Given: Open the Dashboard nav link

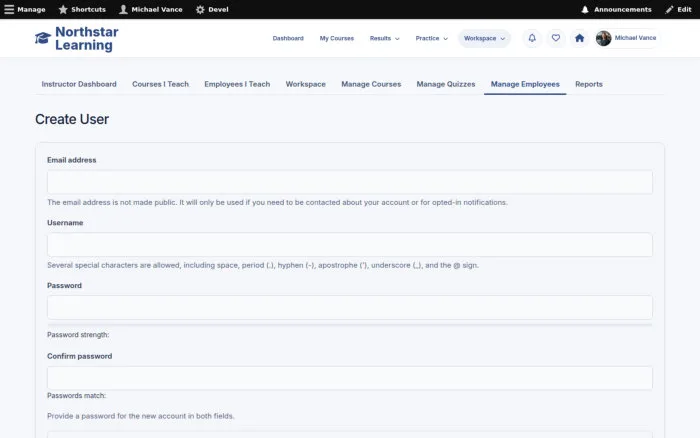Looking at the screenshot, I should click(x=288, y=38).
